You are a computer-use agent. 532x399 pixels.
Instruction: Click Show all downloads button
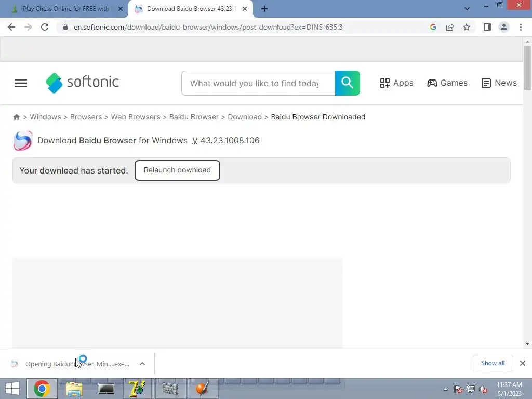[493, 363]
